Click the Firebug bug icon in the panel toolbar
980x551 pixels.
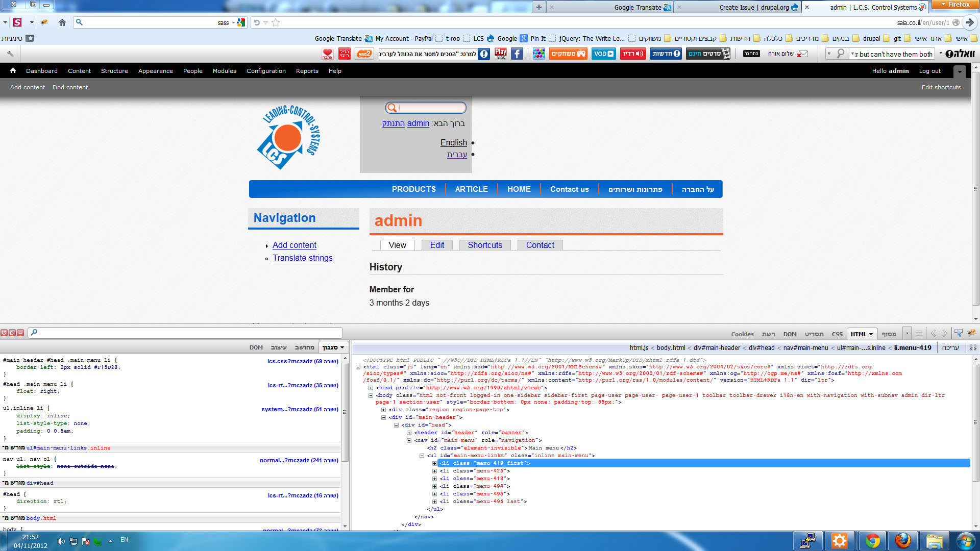(971, 333)
